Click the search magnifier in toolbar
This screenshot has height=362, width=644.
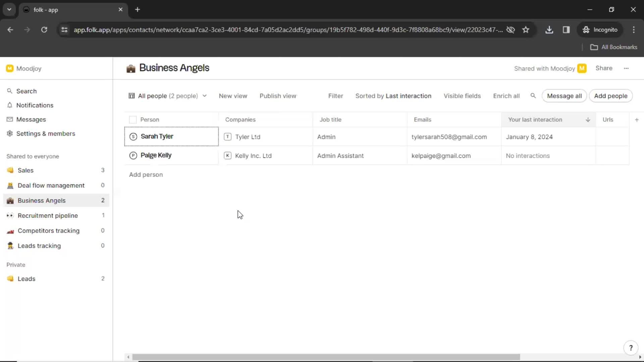click(x=533, y=96)
